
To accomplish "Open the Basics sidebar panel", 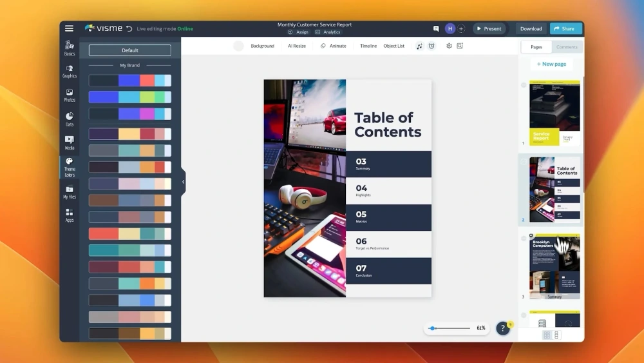I will [x=70, y=48].
